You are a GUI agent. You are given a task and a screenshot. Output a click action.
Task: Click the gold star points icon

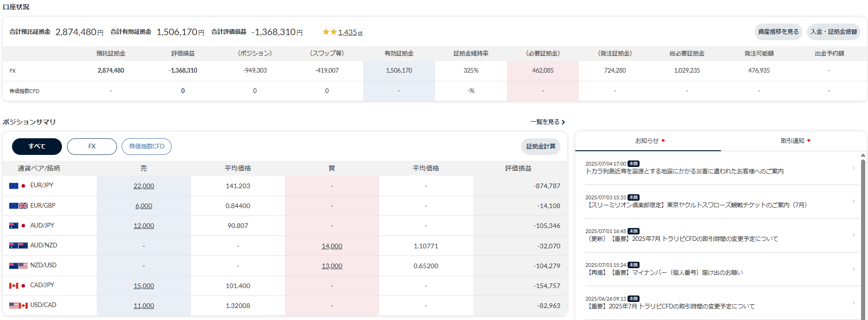[x=330, y=32]
